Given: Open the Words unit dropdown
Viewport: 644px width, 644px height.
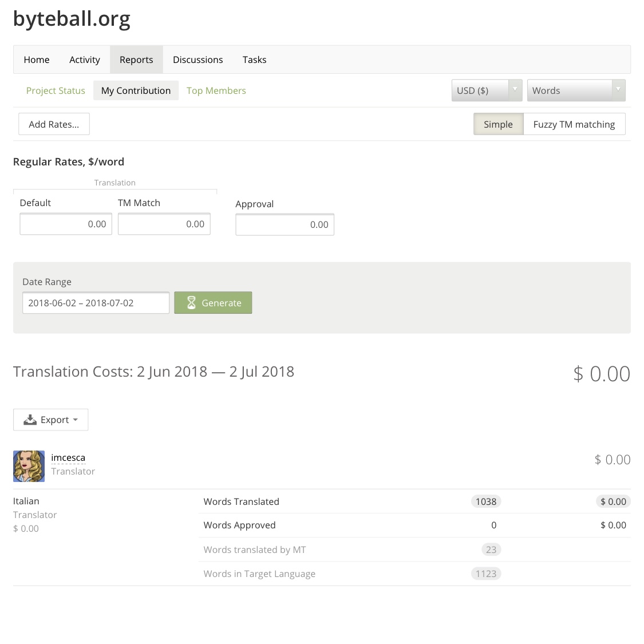Looking at the screenshot, I should pos(576,90).
